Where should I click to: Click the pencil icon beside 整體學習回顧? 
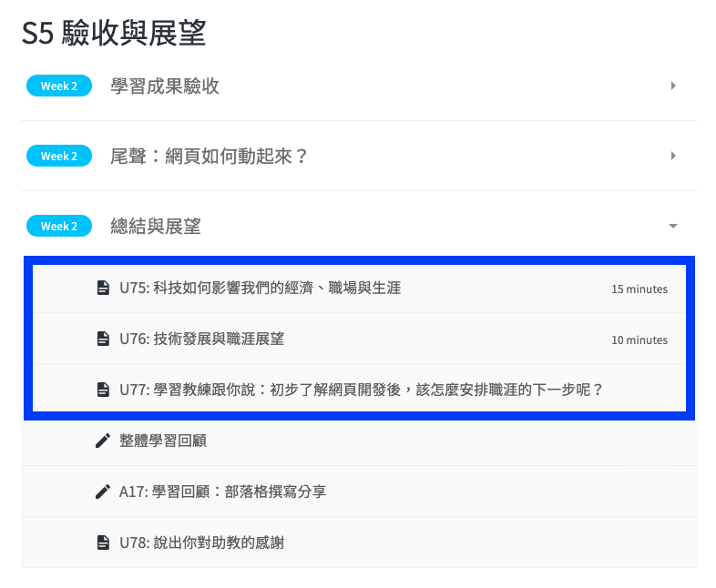(103, 441)
